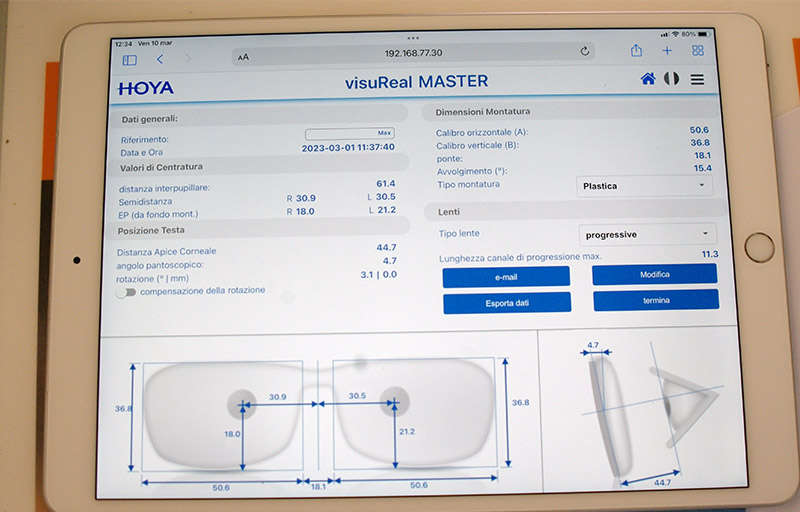Click the address bar 192.168.77.30
The height and width of the screenshot is (512, 800).
413,53
